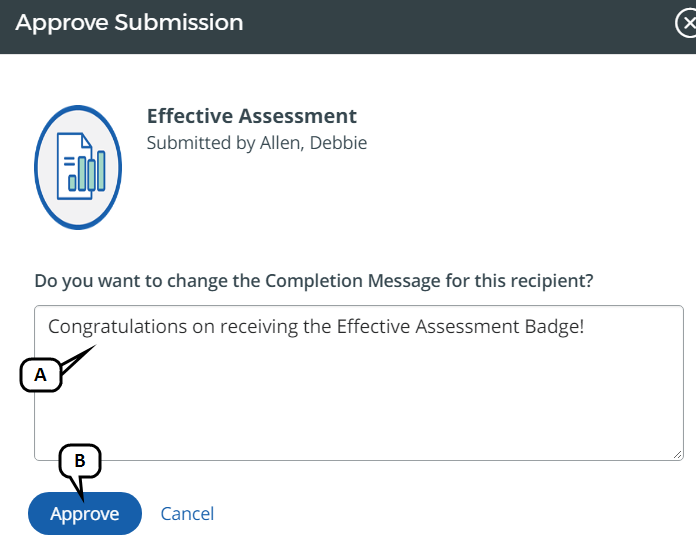This screenshot has width=696, height=548.
Task: Click the callout marker labeled B
Action: (x=80, y=461)
